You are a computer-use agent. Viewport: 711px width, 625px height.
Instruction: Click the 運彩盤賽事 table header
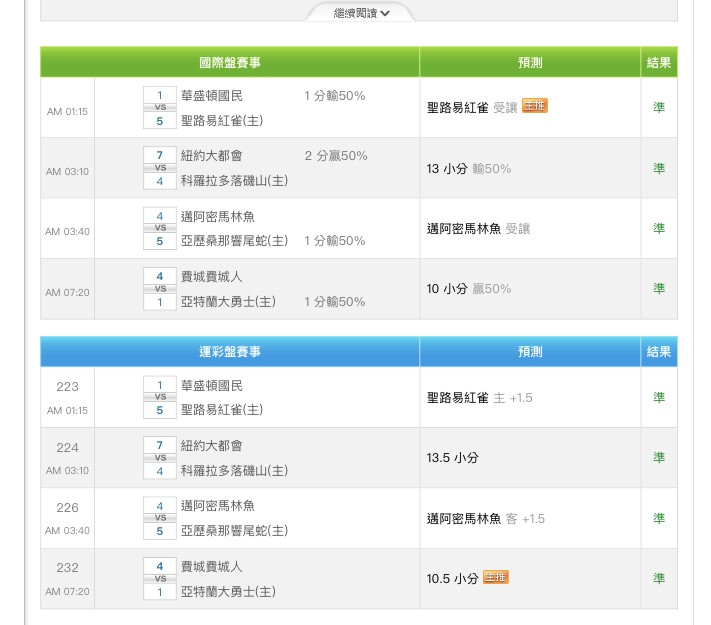click(x=230, y=352)
